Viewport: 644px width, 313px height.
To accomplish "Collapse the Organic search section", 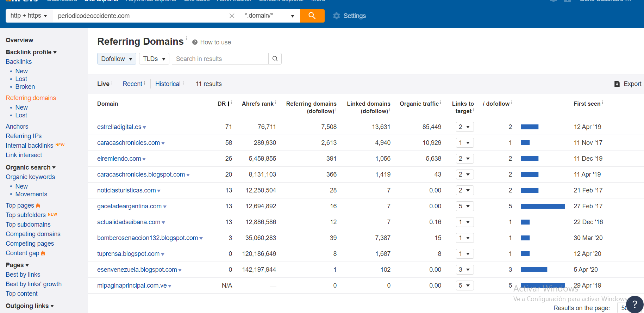I will click(x=31, y=167).
